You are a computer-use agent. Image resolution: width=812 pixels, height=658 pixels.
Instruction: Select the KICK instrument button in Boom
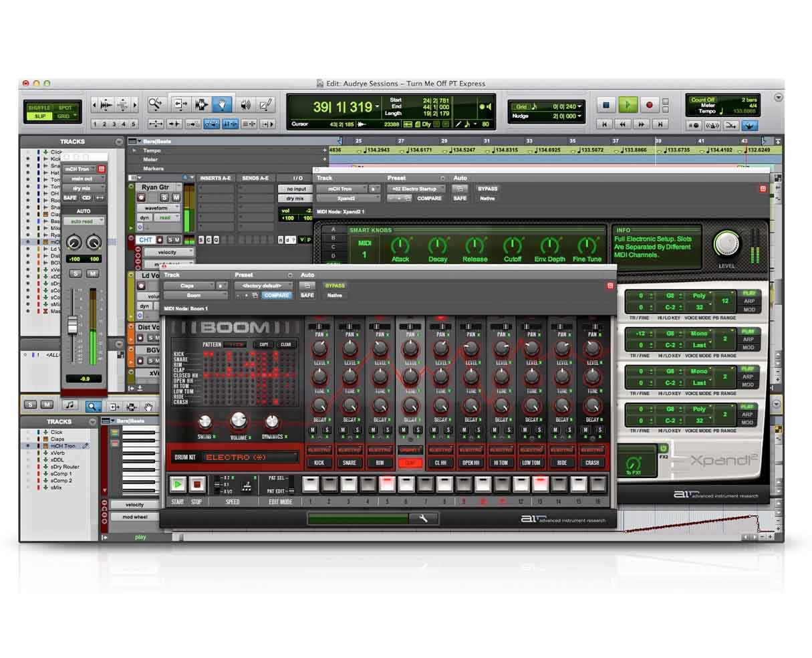319,463
